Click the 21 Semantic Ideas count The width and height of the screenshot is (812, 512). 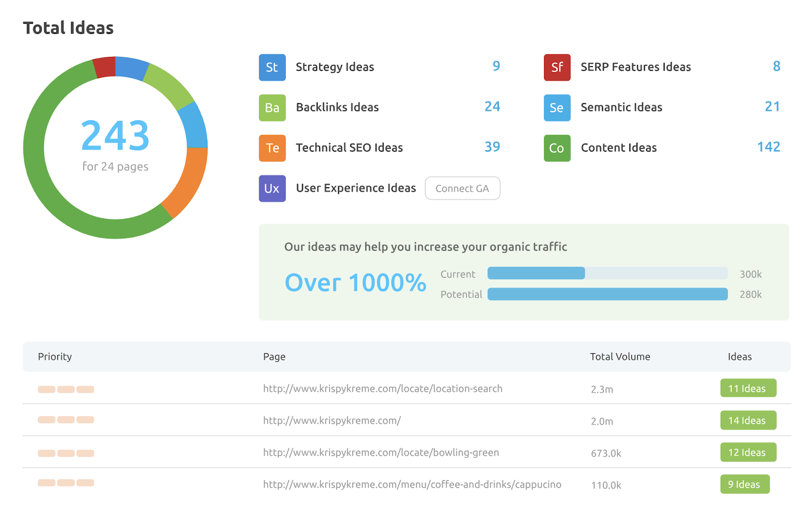pyautogui.click(x=772, y=107)
